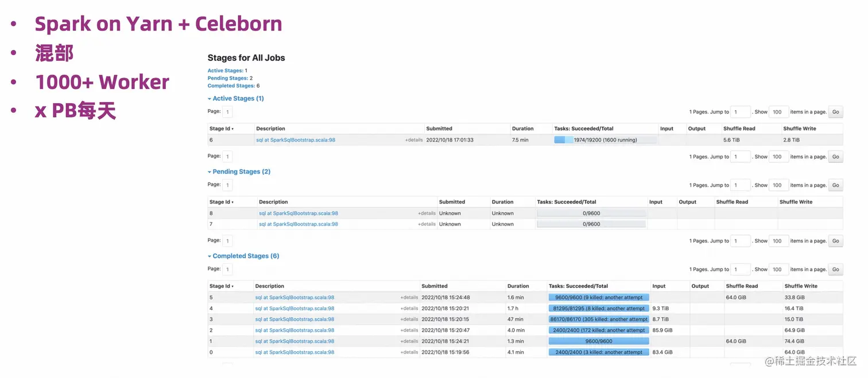The image size is (868, 378).
Task: Click the 'Stages for All Jobs' heading
Action: coord(246,58)
